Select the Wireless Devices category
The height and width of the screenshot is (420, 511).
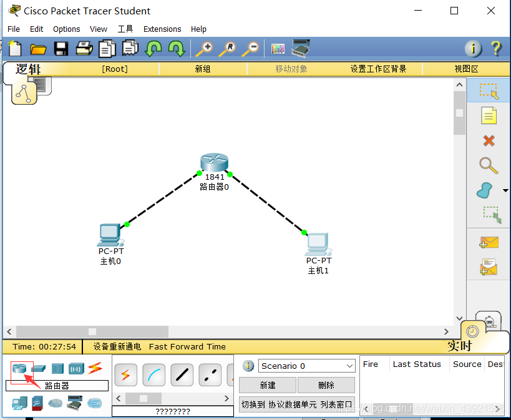tap(76, 369)
